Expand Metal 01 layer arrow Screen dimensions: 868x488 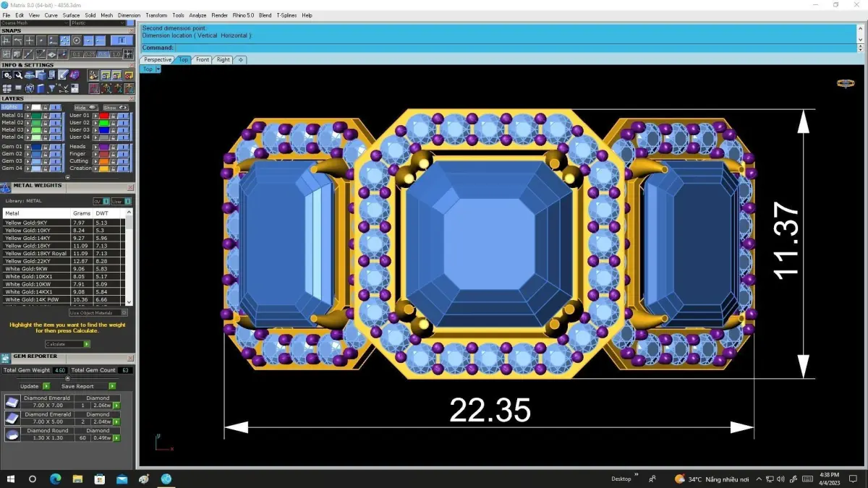pyautogui.click(x=27, y=116)
